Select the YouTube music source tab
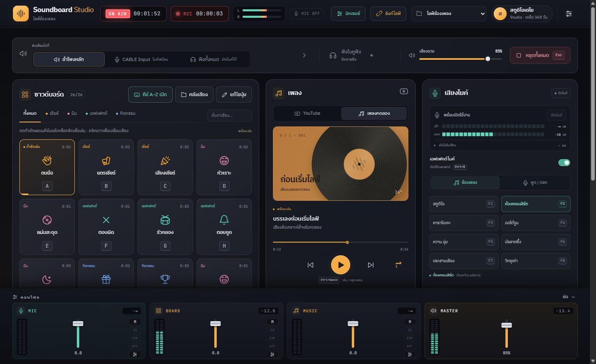596x364 pixels. pyautogui.click(x=307, y=114)
